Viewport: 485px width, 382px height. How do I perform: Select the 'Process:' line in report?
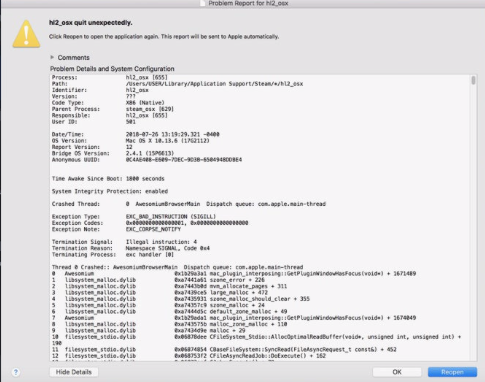(x=110, y=77)
